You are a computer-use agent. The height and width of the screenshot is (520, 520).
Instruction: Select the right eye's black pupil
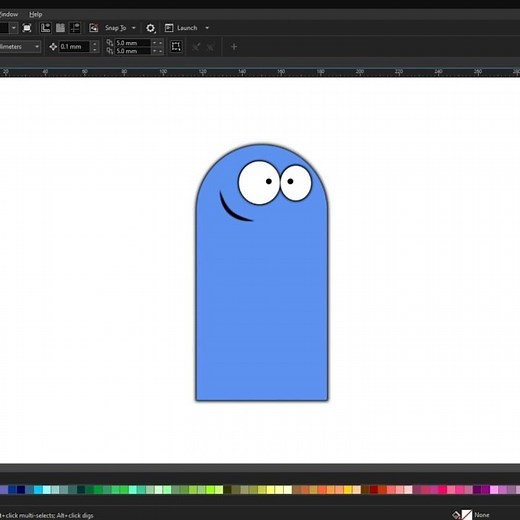click(290, 181)
